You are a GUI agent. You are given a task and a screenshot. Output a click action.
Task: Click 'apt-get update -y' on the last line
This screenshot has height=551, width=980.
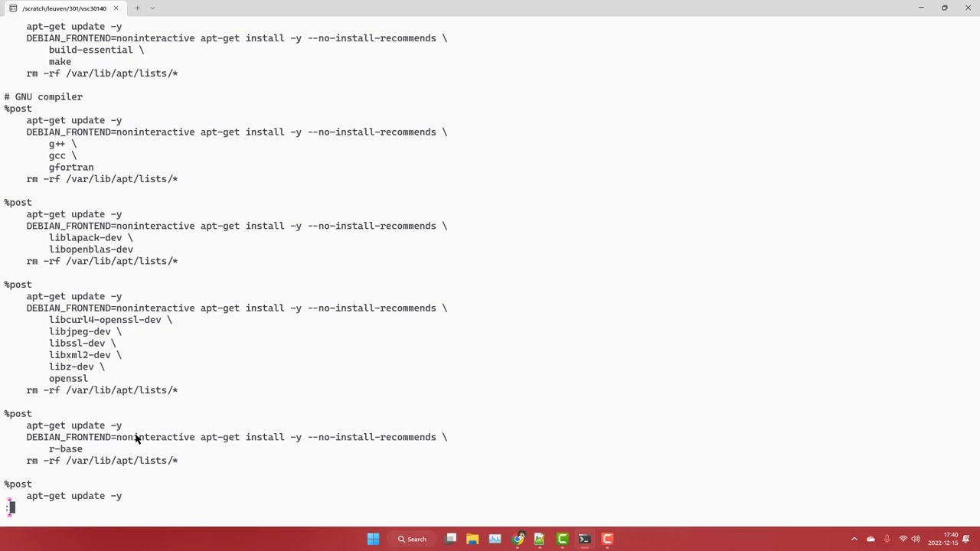pos(74,496)
